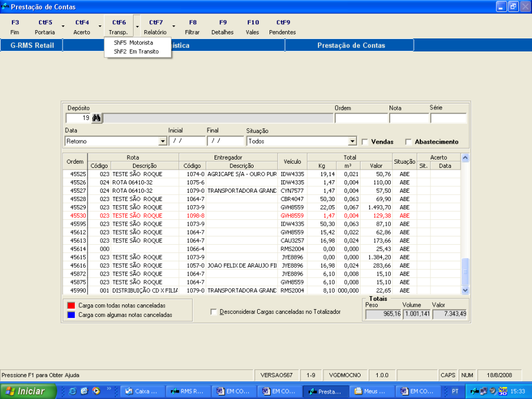532x399 pixels.
Task: Expand hidden quick launch icons chevron
Action: [109, 389]
